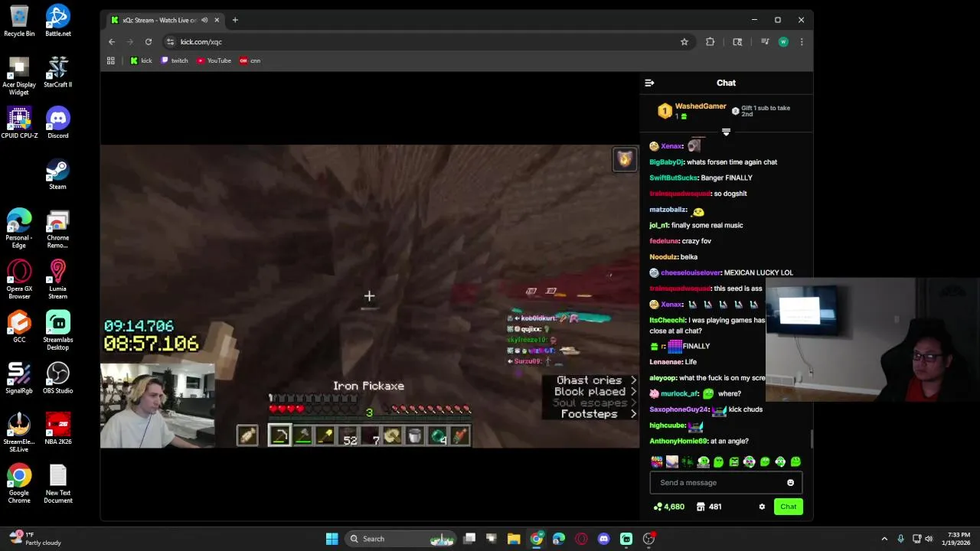980x551 pixels.
Task: Click the taskbar Search box
Action: [401, 539]
